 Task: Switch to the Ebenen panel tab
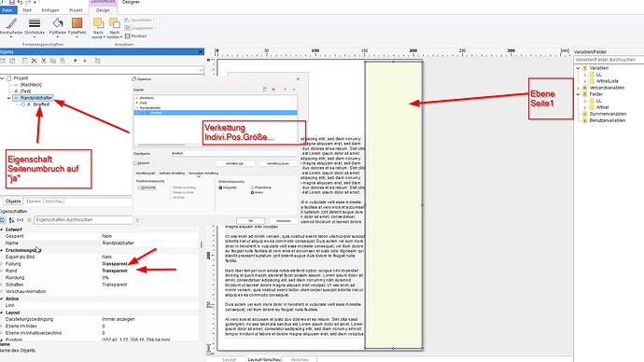click(34, 202)
